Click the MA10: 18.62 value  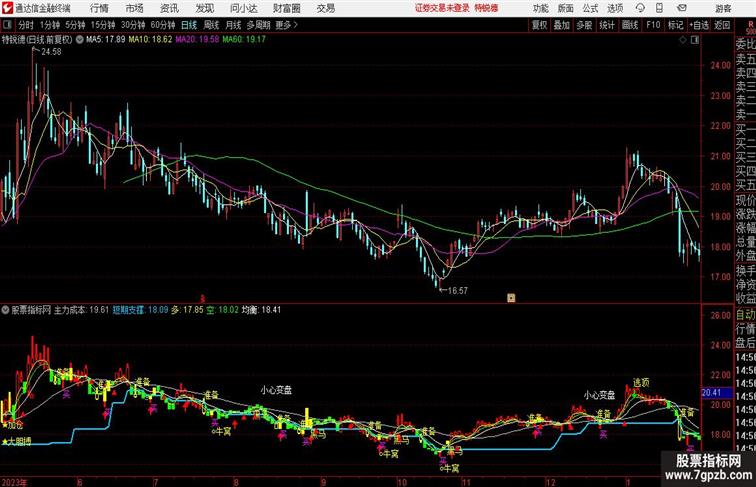150,40
